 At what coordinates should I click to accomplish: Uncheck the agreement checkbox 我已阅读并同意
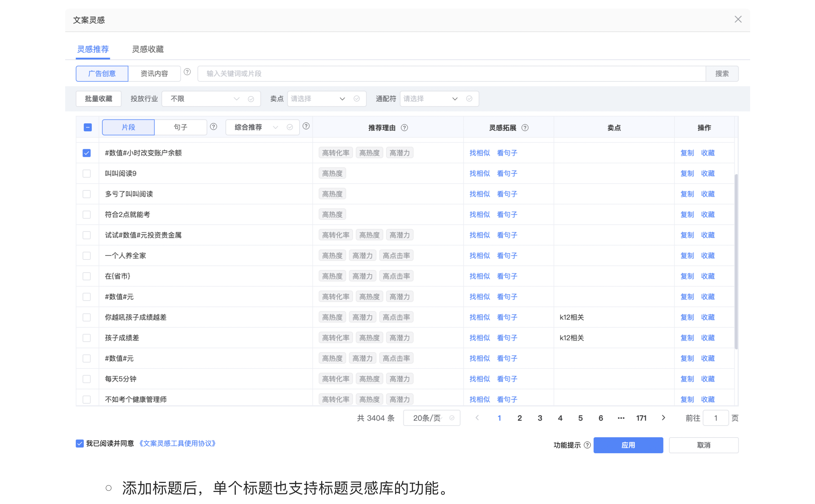[x=79, y=444]
